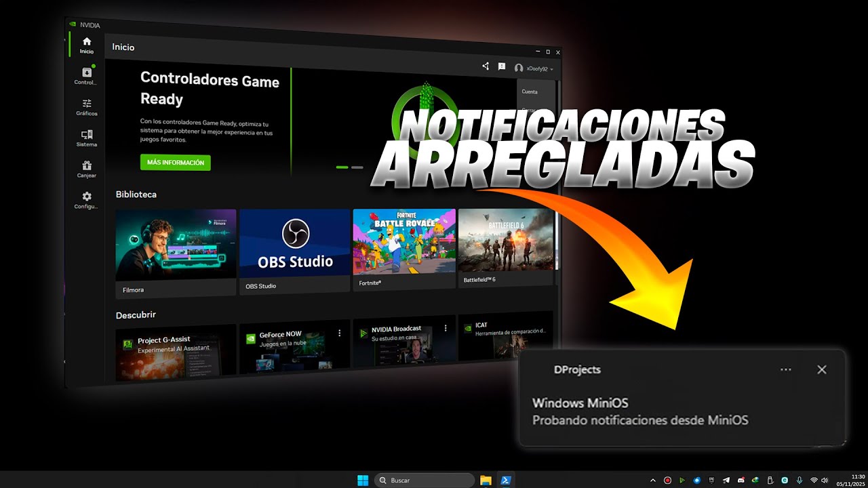Click the Telegram tray icon
The width and height of the screenshot is (868, 488).
point(726,480)
